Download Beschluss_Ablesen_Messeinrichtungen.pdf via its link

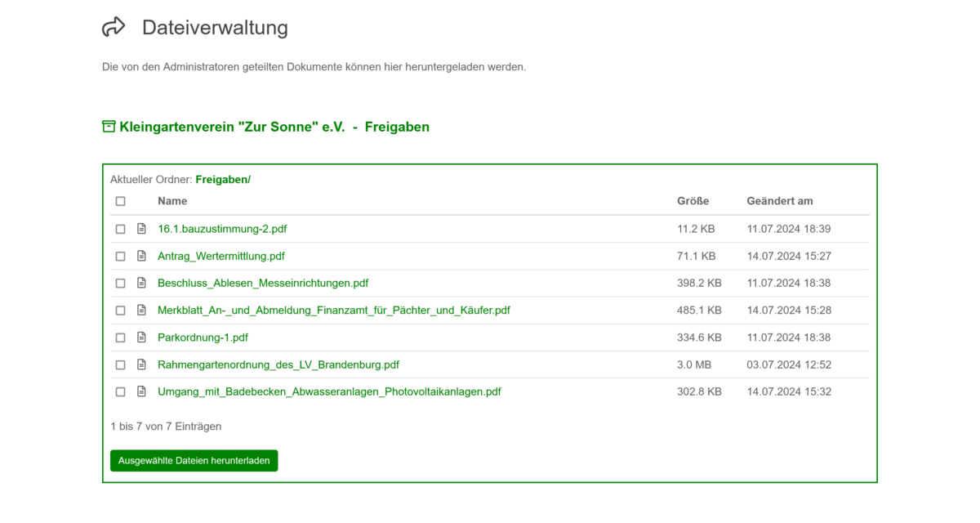click(263, 283)
